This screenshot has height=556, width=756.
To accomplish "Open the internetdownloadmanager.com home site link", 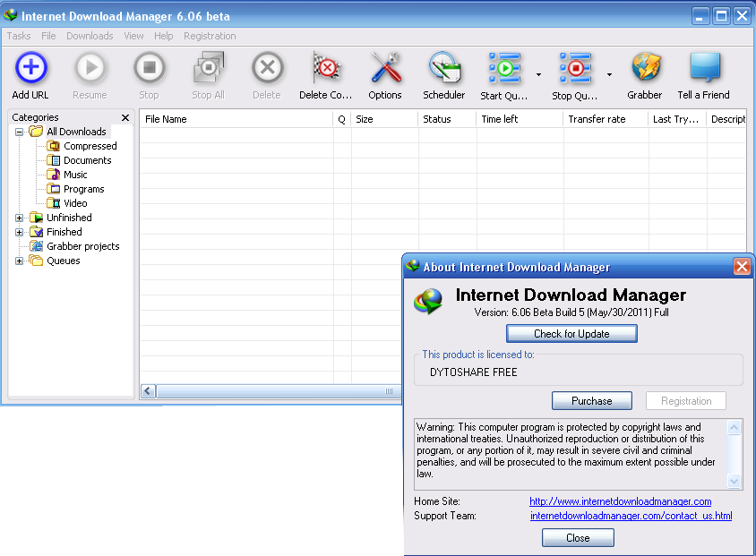I will coord(620,501).
